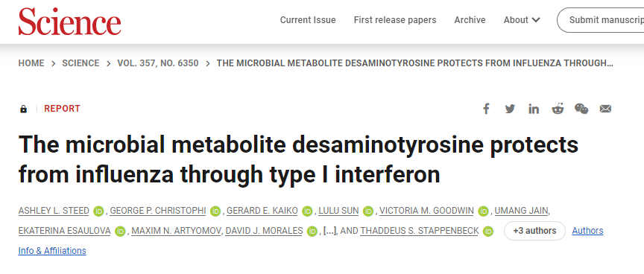Open First release papers page
Image resolution: width=644 pixels, height=274 pixels.
(x=395, y=19)
